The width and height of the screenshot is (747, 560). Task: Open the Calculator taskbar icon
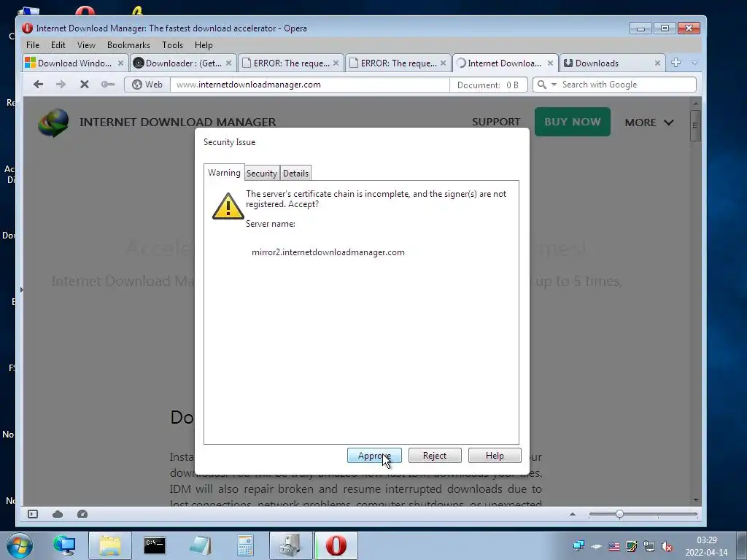coord(245,545)
